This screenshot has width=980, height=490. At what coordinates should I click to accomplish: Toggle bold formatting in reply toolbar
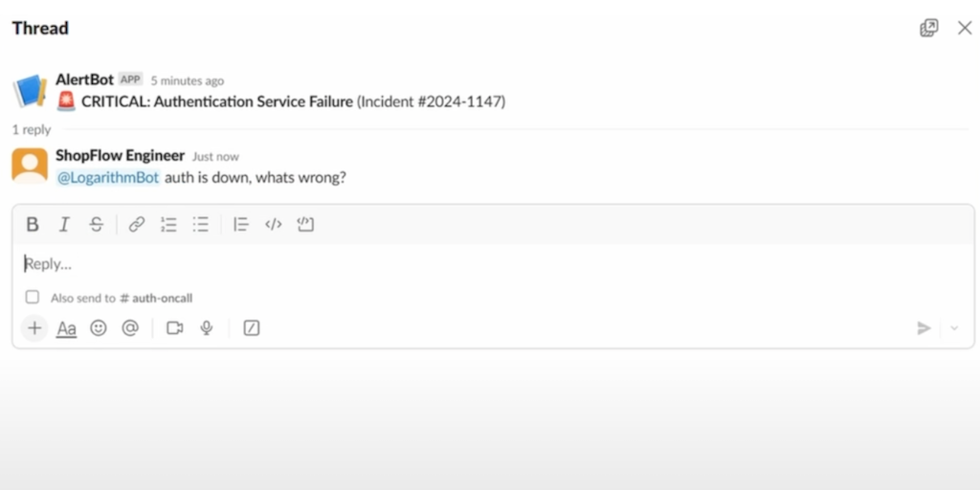(33, 224)
